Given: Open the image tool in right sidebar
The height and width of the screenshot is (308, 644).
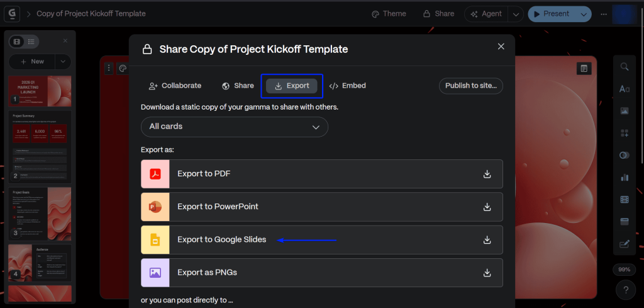Looking at the screenshot, I should point(625,111).
